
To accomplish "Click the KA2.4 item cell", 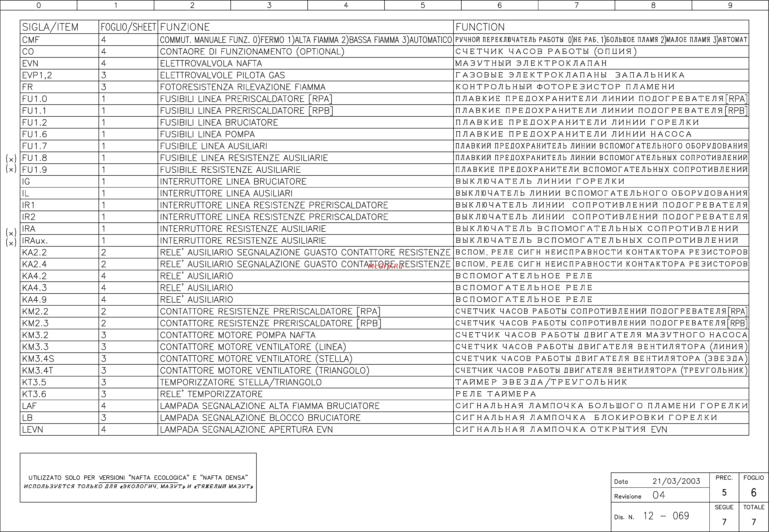I will click(59, 264).
